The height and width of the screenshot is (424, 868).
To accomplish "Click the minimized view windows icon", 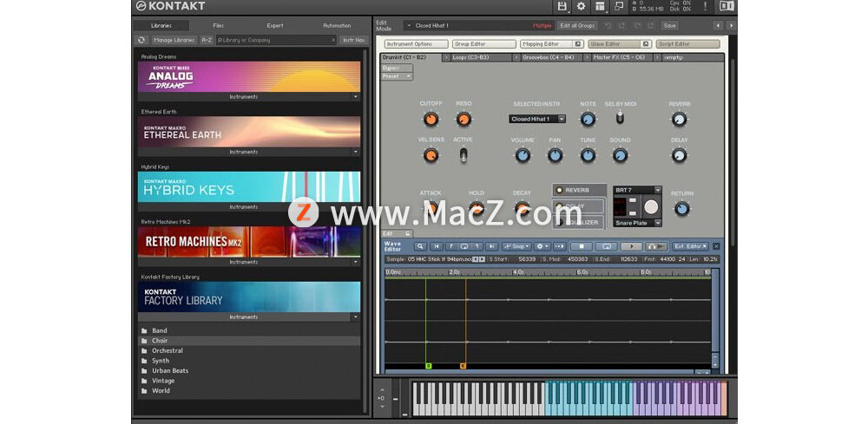I will [619, 7].
